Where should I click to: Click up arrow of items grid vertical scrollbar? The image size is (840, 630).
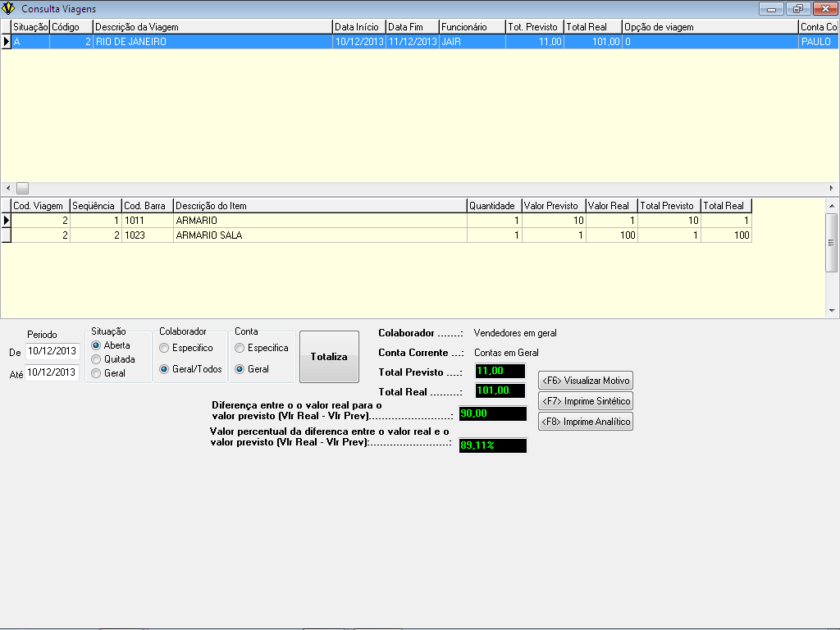[832, 206]
